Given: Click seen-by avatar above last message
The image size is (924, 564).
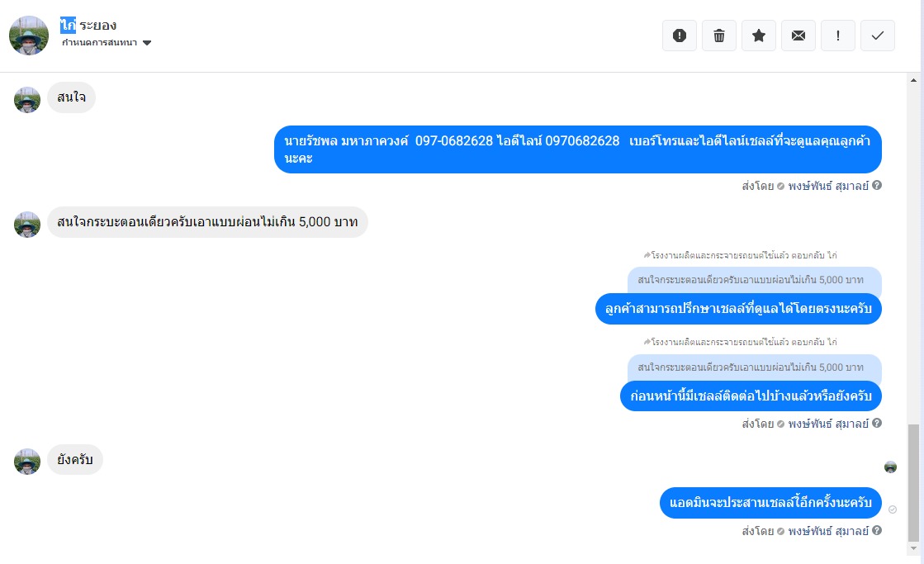Looking at the screenshot, I should pyautogui.click(x=890, y=467).
